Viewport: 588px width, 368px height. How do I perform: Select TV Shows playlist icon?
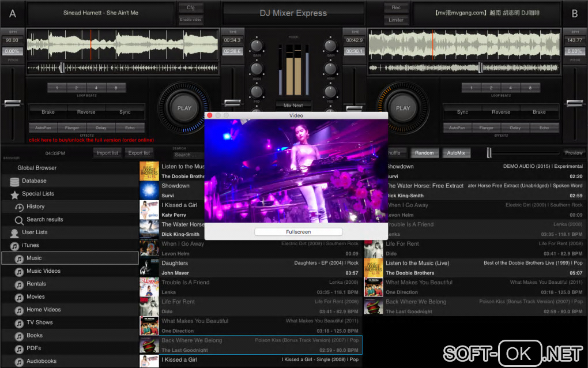pyautogui.click(x=19, y=324)
